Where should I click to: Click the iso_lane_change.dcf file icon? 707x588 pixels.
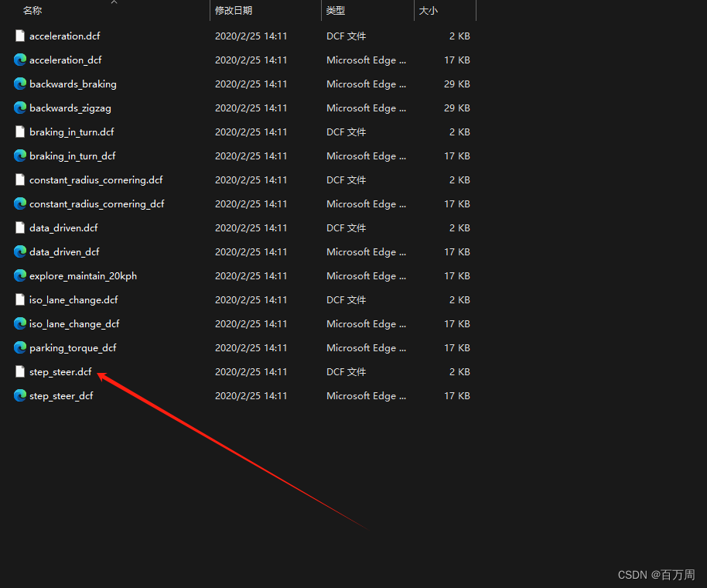coord(20,299)
